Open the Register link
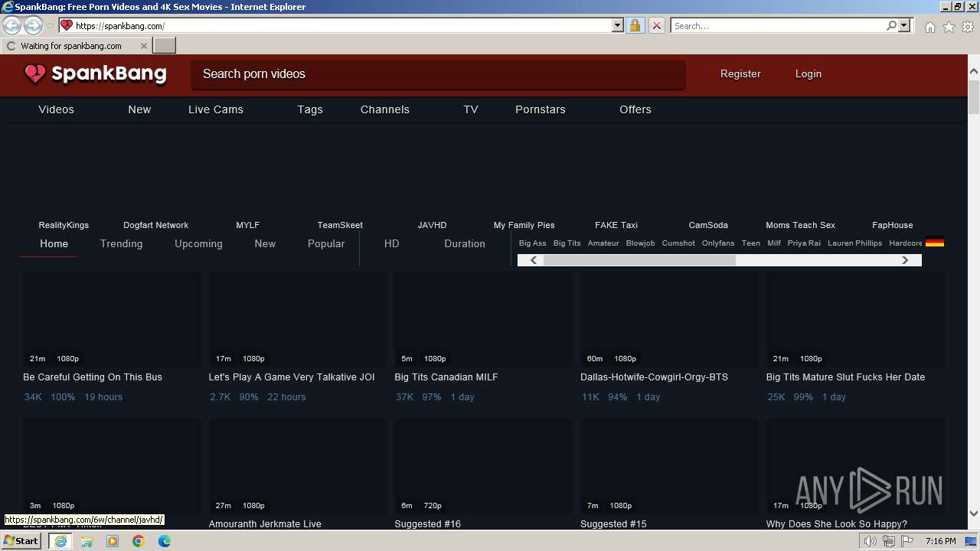 click(740, 74)
